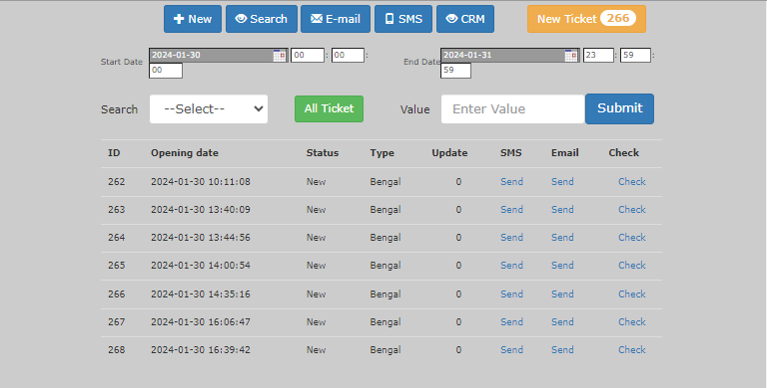
Task: Open the CRM button with eye icon
Action: [465, 19]
